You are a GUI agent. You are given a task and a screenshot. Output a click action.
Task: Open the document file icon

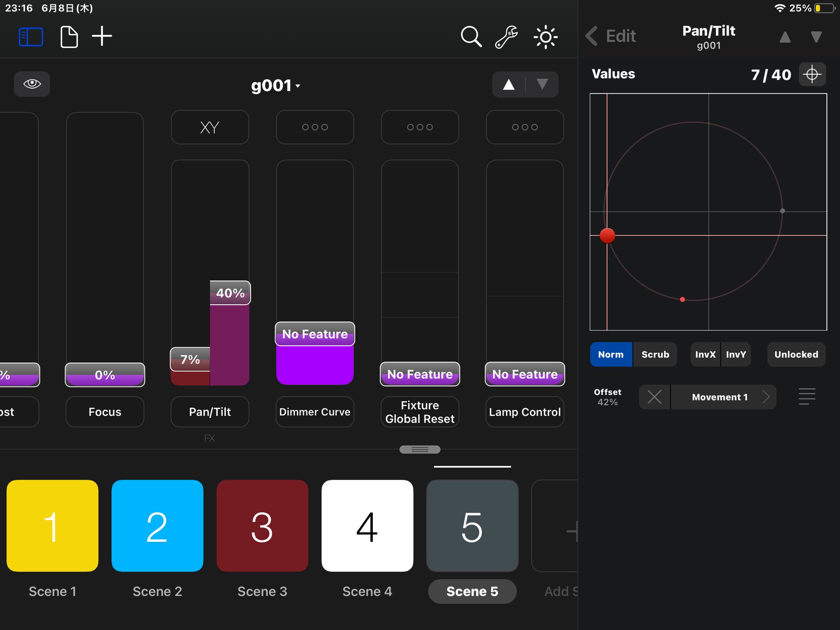coord(69,37)
